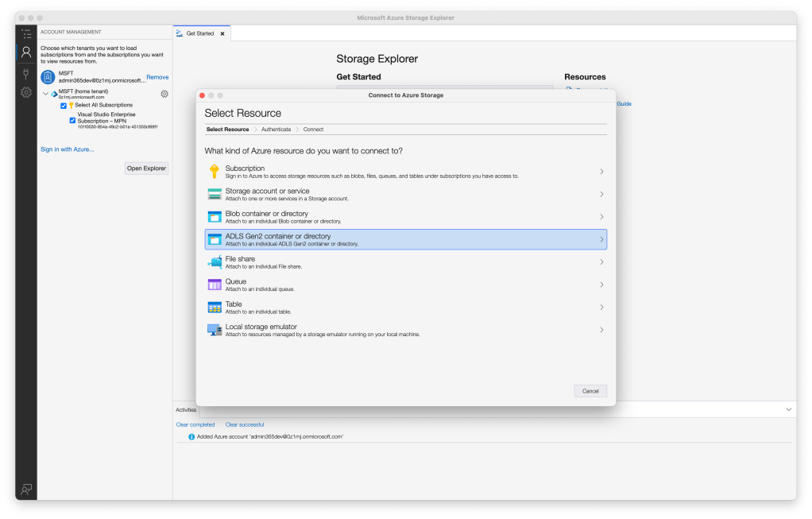Open the Explorer panel from the sidebar
812x519 pixels.
coord(25,33)
